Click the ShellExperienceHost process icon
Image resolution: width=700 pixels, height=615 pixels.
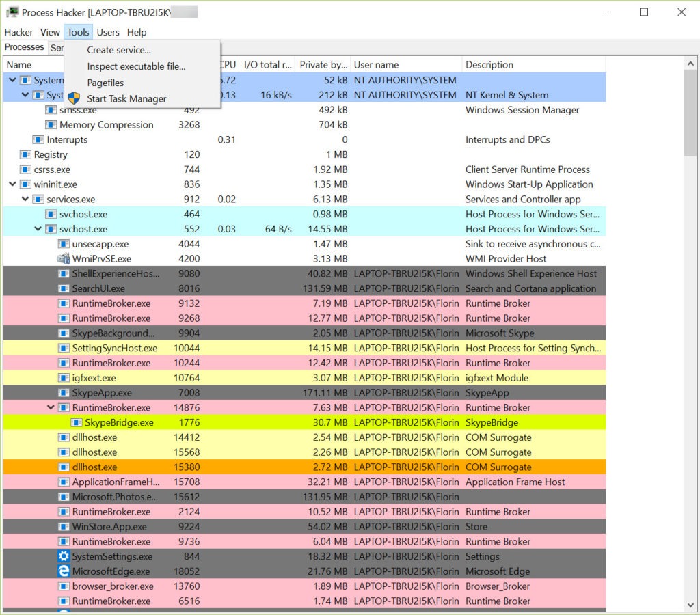coord(64,273)
